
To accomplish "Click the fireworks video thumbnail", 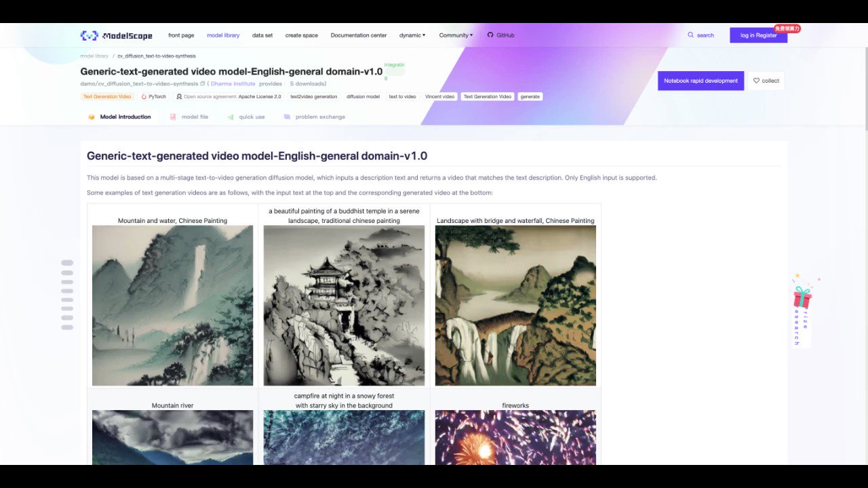I will pyautogui.click(x=515, y=441).
